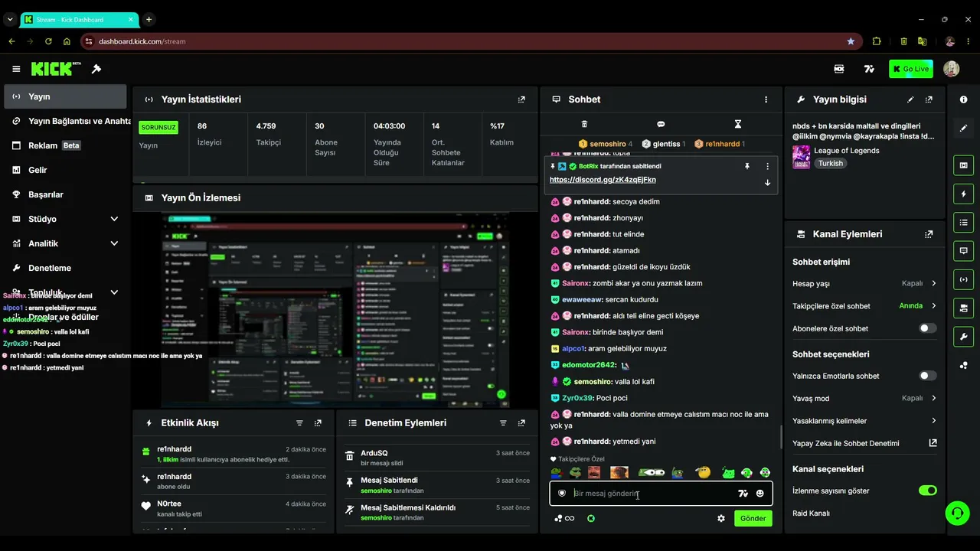Go to the Gelir page

tap(65, 170)
